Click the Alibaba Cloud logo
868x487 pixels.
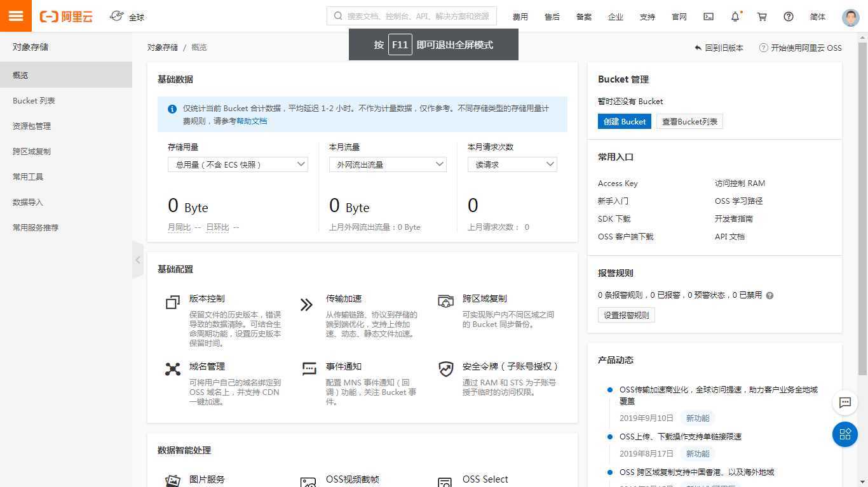click(66, 17)
